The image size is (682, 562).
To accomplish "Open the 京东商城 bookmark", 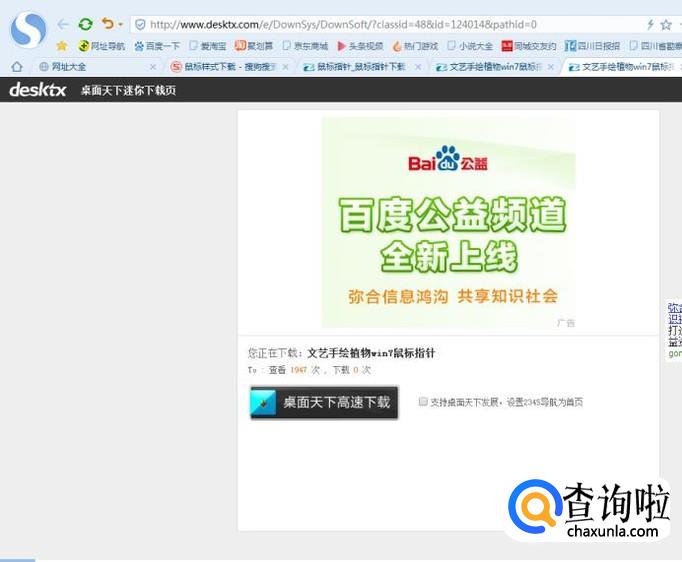I will tap(305, 46).
